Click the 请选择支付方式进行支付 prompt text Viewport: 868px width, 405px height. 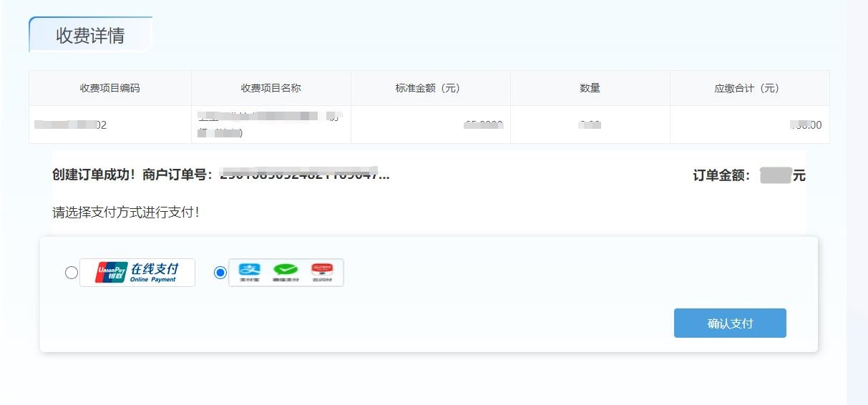126,213
